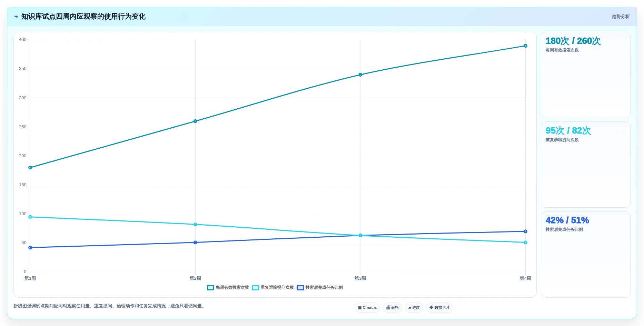This screenshot has width=644, height=326.
Task: Click the 180次 / 260次 stat value
Action: pyautogui.click(x=573, y=41)
